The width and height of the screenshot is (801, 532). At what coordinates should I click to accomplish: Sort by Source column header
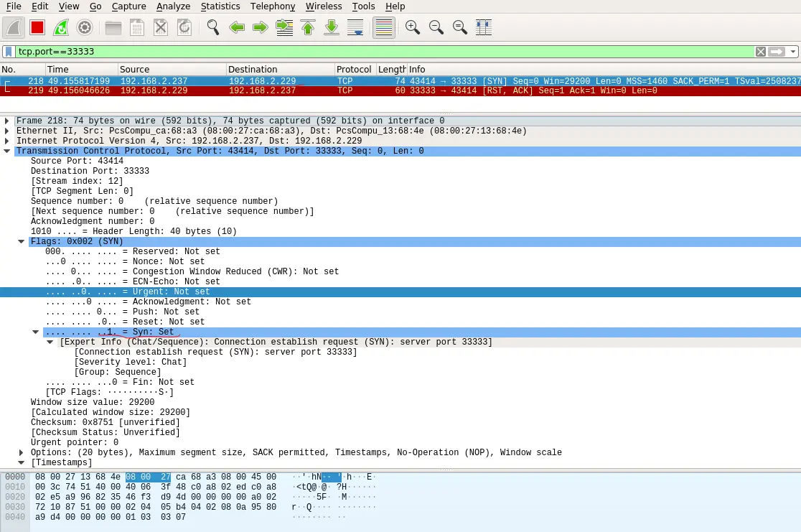tap(172, 70)
